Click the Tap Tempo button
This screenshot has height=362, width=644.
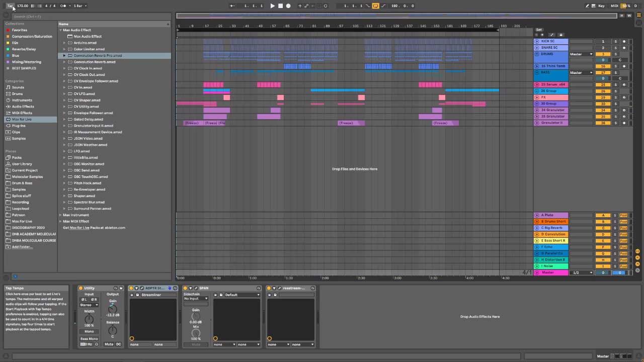pyautogui.click(x=10, y=6)
